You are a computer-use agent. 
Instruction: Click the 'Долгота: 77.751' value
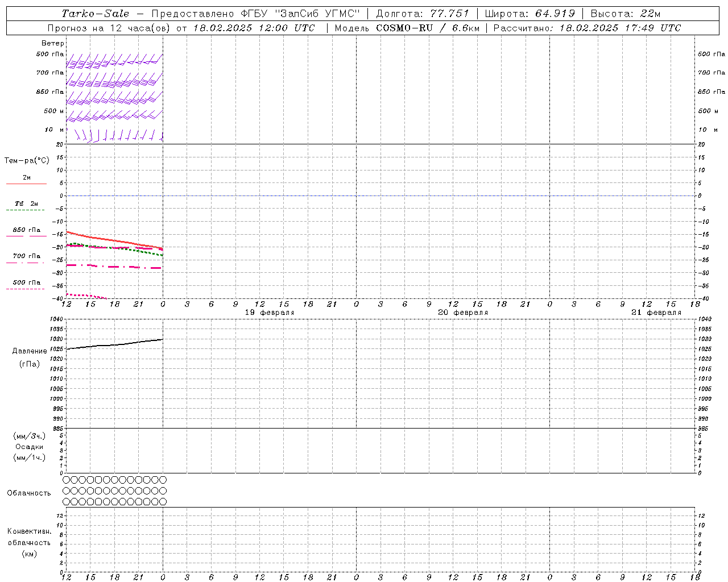coord(423,14)
